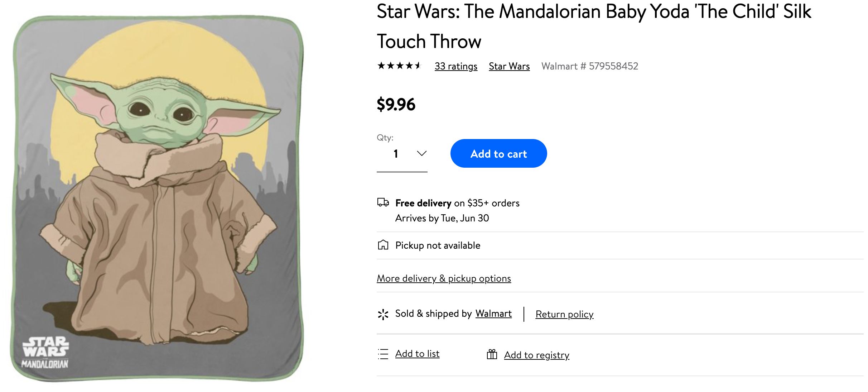Viewport: 868px width, 392px height.
Task: Click the Add to list checklist icon
Action: [x=383, y=353]
